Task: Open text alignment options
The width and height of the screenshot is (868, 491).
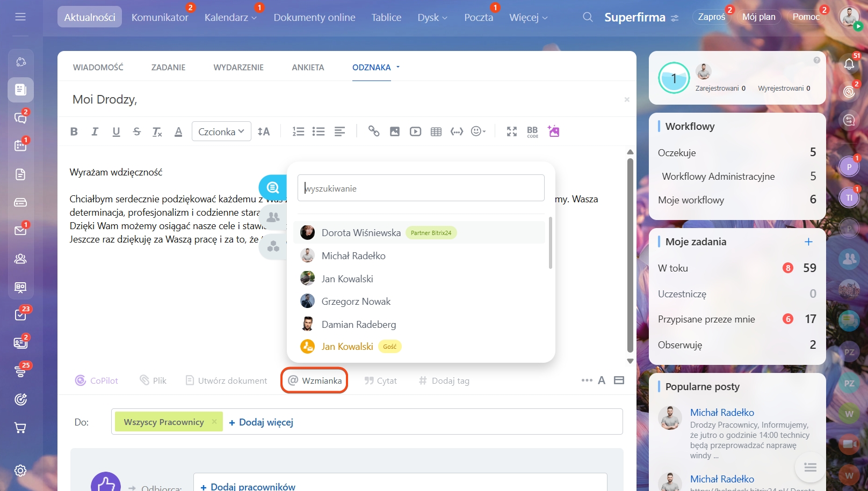Action: [339, 131]
